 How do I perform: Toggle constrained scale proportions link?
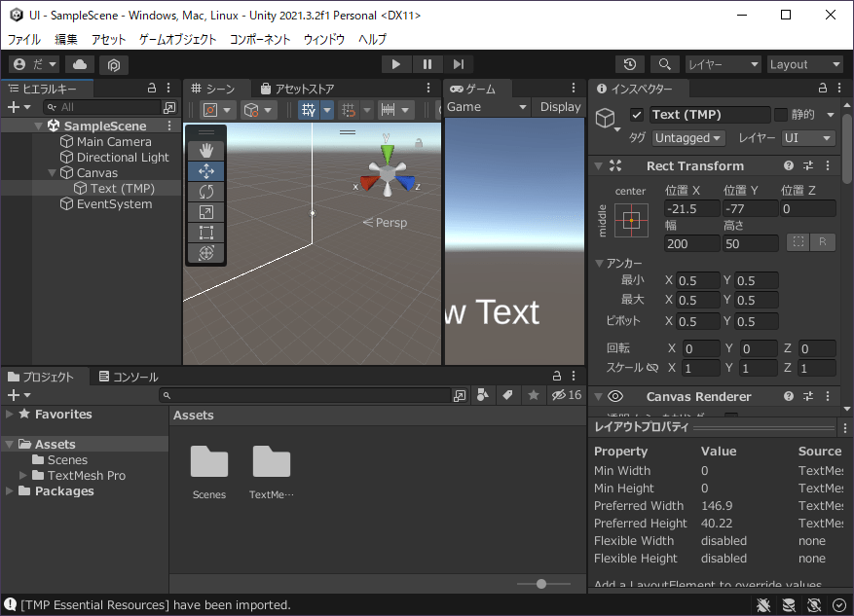[651, 369]
